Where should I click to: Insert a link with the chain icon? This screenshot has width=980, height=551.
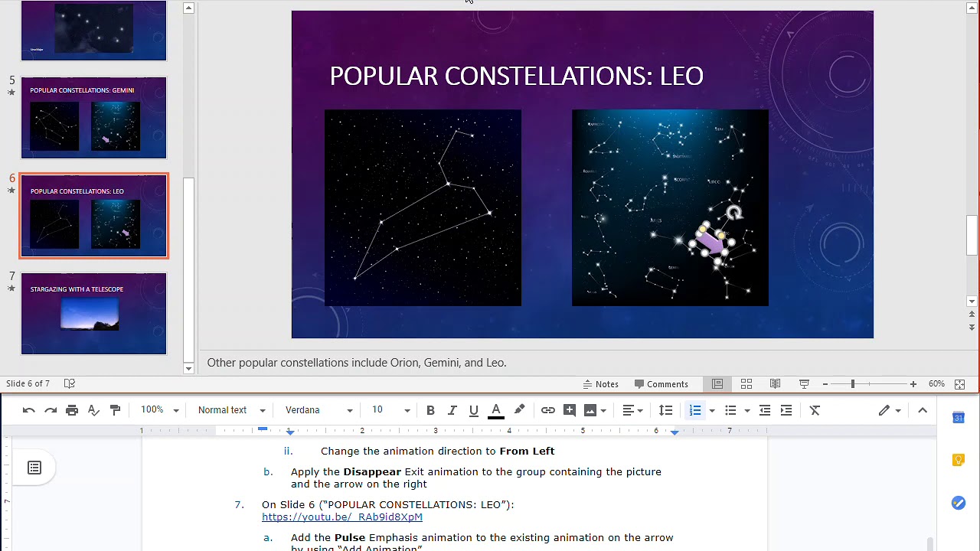pyautogui.click(x=548, y=410)
